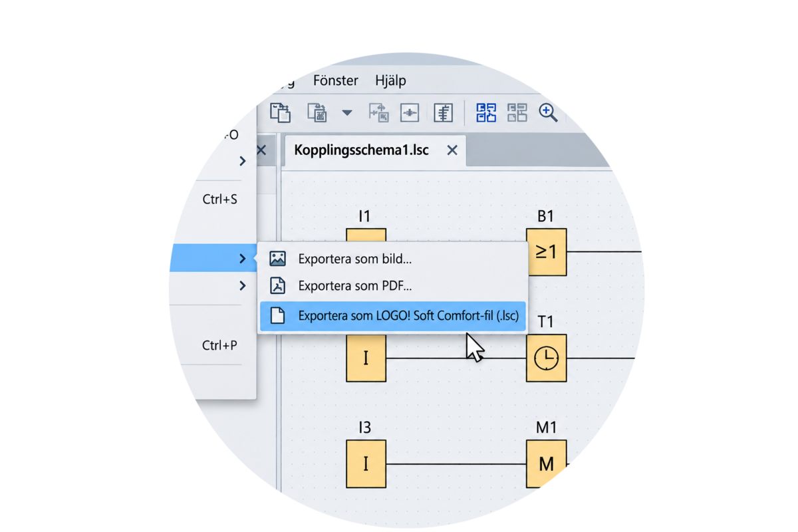Open the Fönster menu
The image size is (798, 532).
(x=336, y=80)
